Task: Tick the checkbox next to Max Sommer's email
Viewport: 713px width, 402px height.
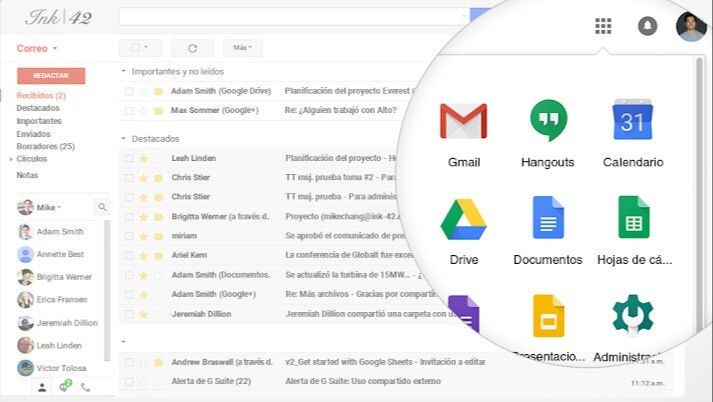Action: tap(129, 110)
